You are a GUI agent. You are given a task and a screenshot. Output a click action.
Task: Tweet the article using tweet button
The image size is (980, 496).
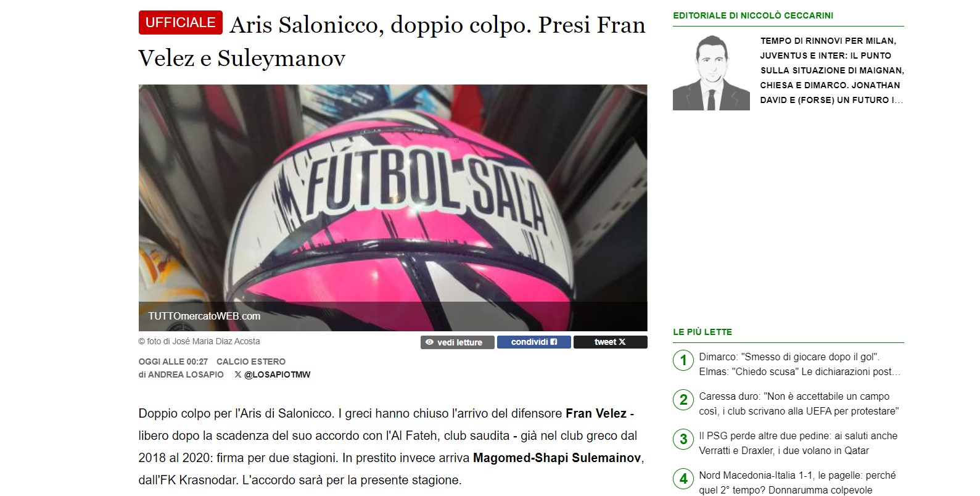[610, 342]
